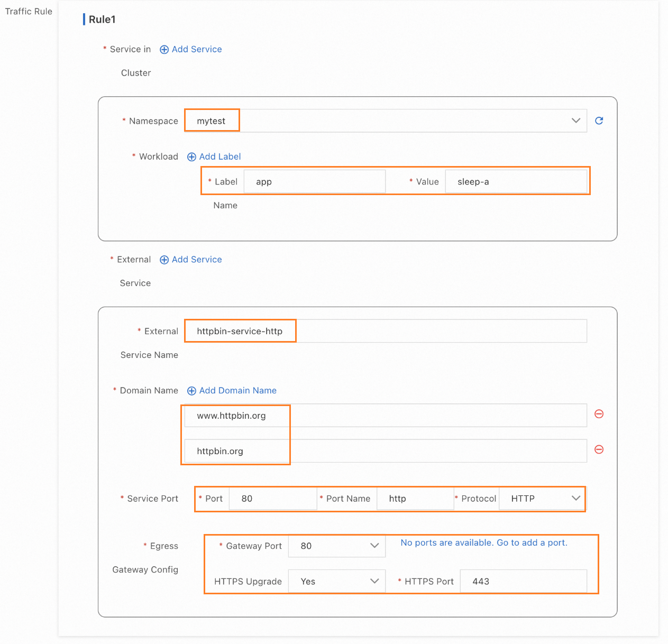Click the refresh icon beside Namespace
Viewport: 668px width, 644px height.
[x=599, y=121]
